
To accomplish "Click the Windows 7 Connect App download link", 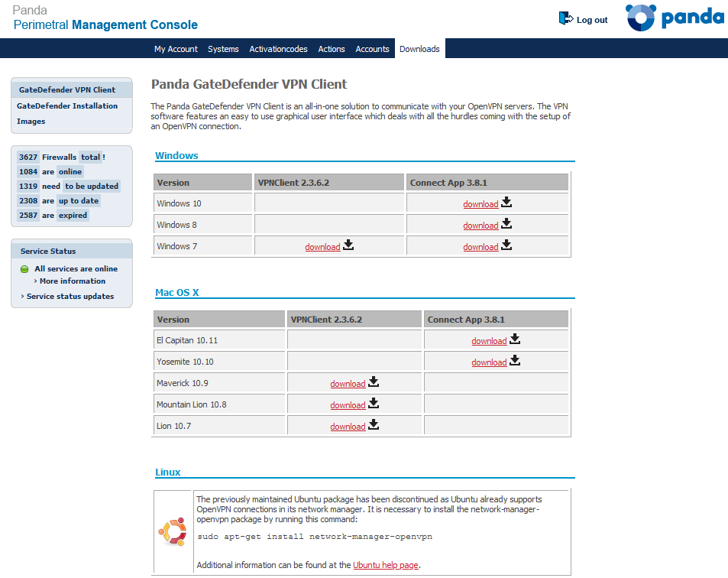I will point(480,247).
